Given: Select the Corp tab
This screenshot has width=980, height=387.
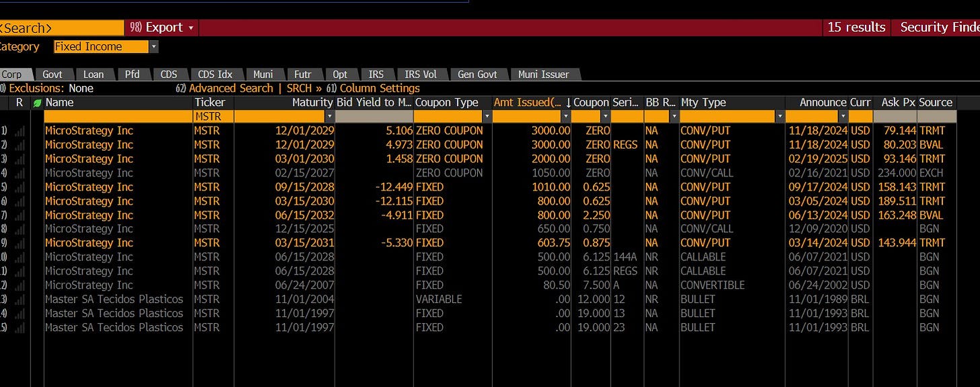Looking at the screenshot, I should pos(13,75).
